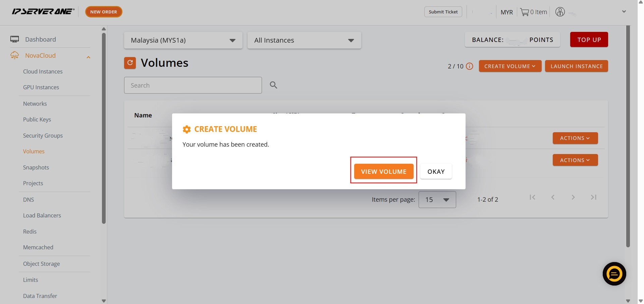This screenshot has width=644, height=304.
Task: Click the IP ServerOne logo
Action: tap(43, 12)
